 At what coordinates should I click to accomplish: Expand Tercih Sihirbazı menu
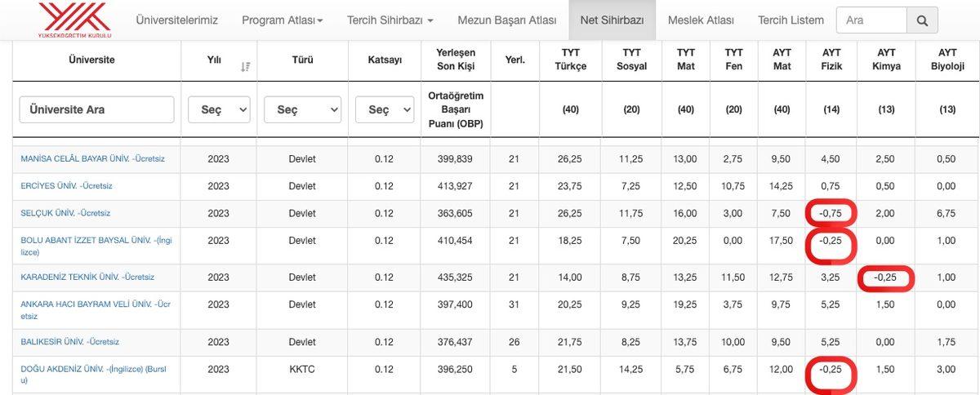[390, 20]
